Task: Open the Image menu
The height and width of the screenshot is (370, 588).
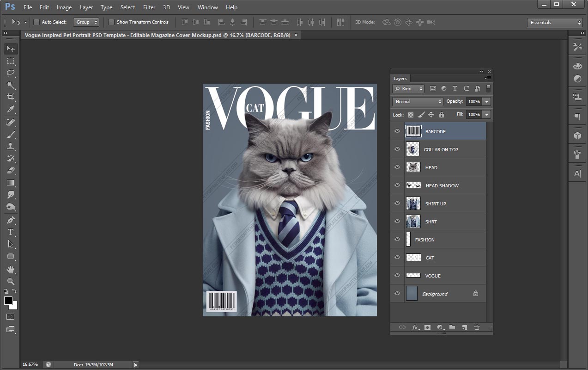Action: 64,7
